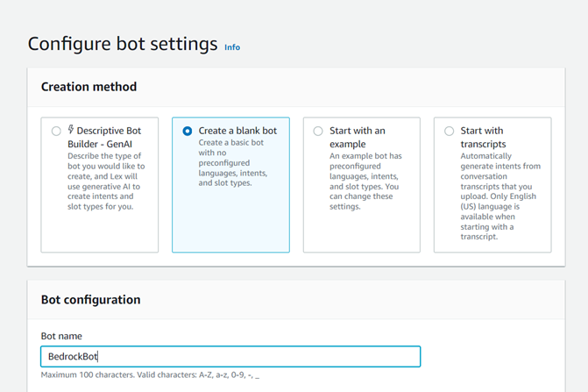Focus the Bot name input field
The width and height of the screenshot is (588, 392).
coord(230,356)
